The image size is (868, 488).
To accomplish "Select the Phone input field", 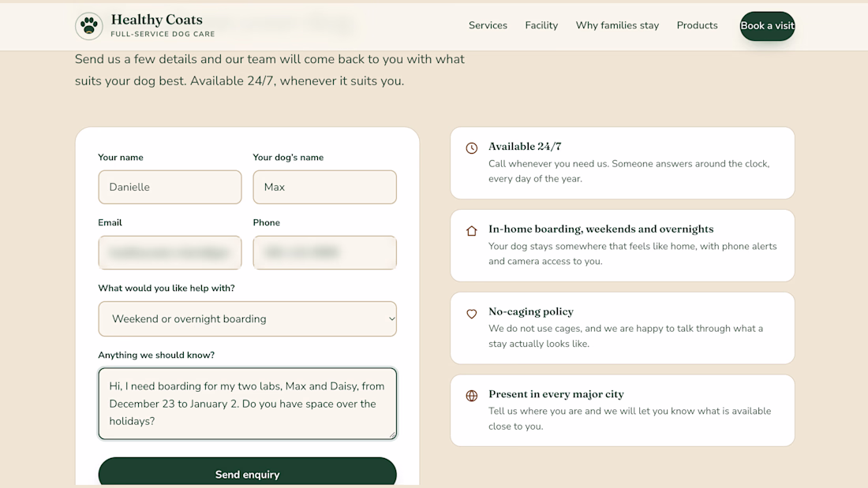I will pos(325,253).
